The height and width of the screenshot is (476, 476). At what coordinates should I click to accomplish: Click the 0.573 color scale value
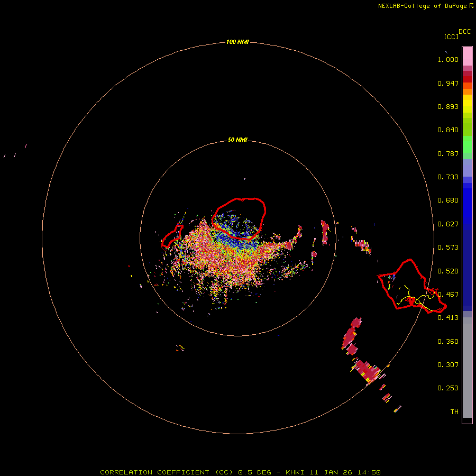(x=448, y=248)
